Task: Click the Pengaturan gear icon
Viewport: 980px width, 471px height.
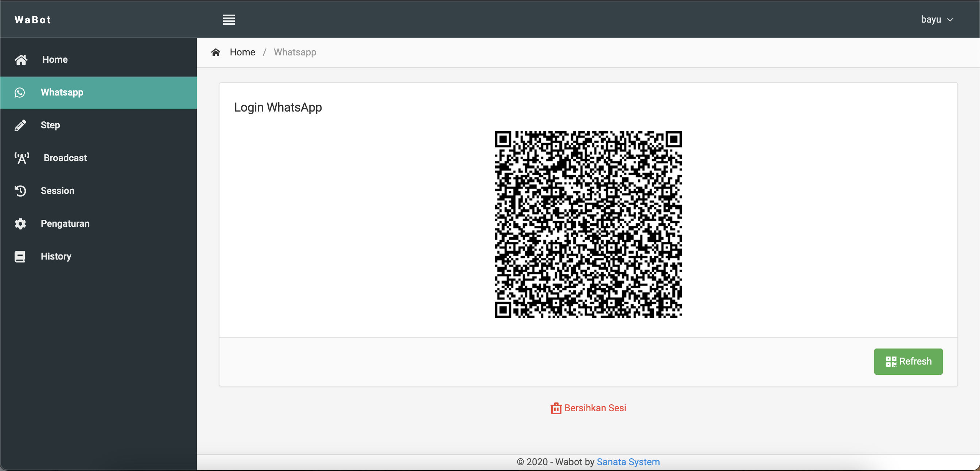Action: [x=20, y=224]
